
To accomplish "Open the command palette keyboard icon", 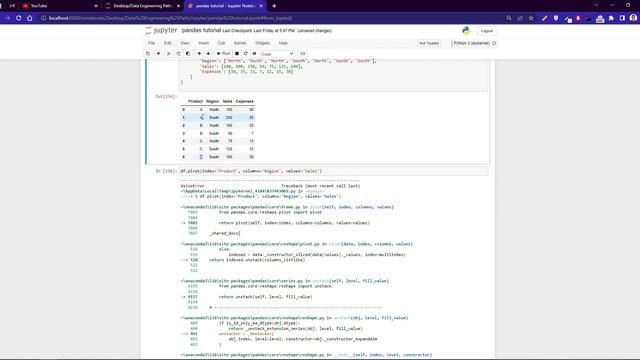I will click(x=302, y=53).
